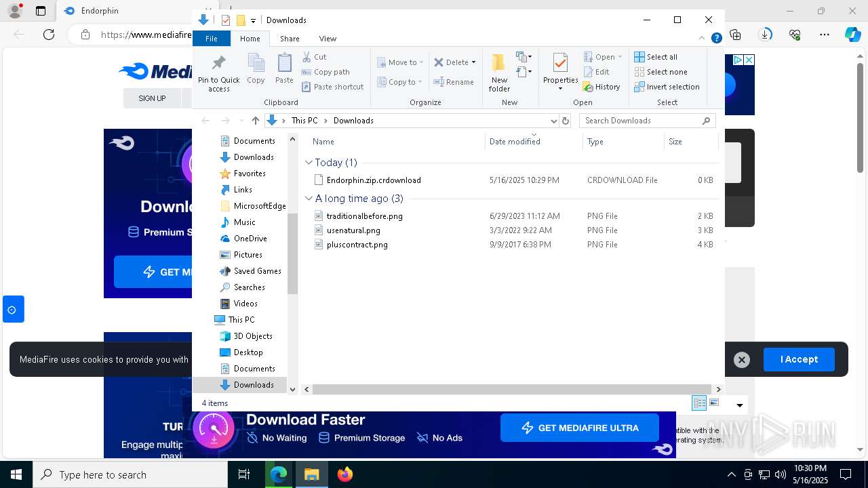Click the Paste ribbon icon
This screenshot has width=868, height=488.
[x=284, y=69]
